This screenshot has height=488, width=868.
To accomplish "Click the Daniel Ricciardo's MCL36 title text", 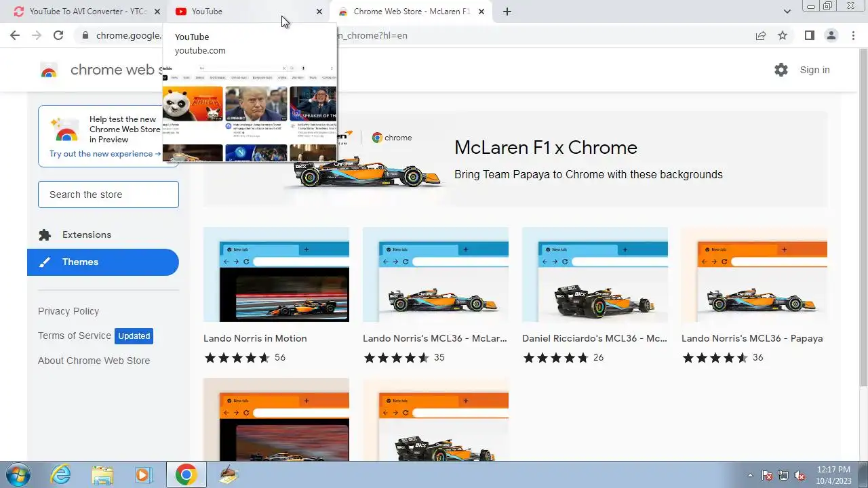I will pyautogui.click(x=595, y=338).
